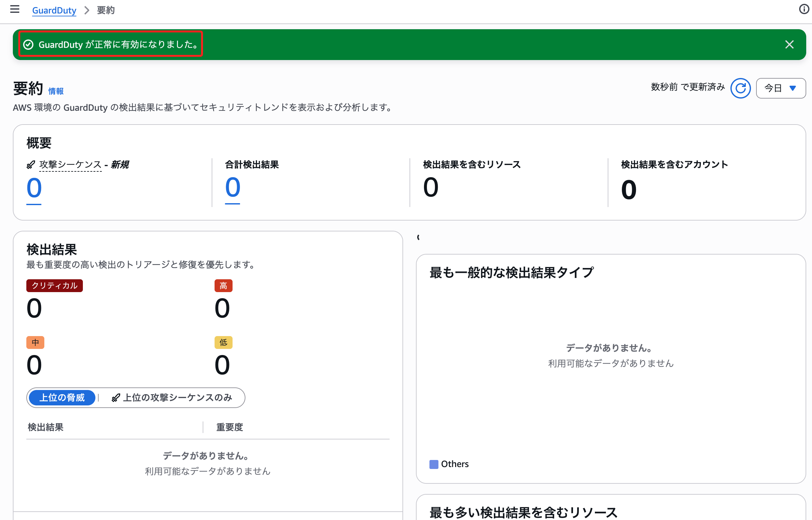812x520 pixels.
Task: Click the success checkmark icon in banner
Action: coord(28,45)
